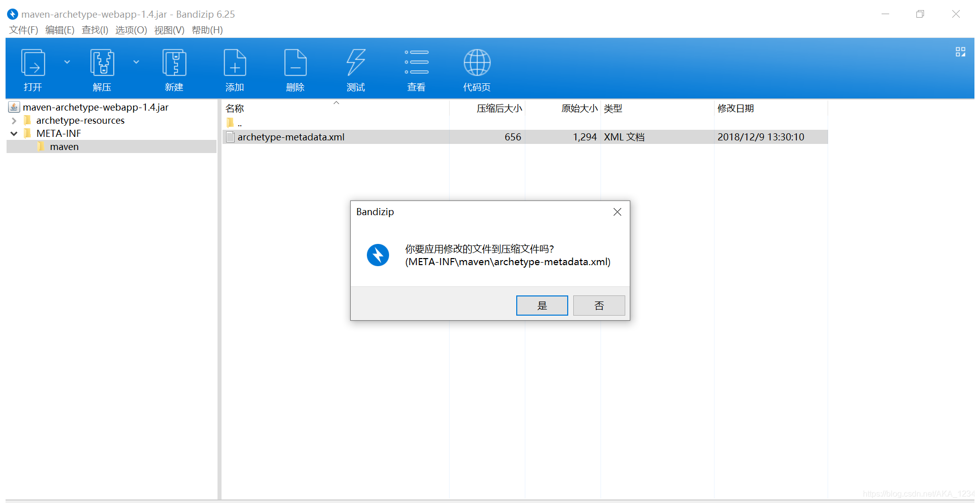Select the archetype-resources tree folder
The width and height of the screenshot is (980, 503).
pos(80,120)
